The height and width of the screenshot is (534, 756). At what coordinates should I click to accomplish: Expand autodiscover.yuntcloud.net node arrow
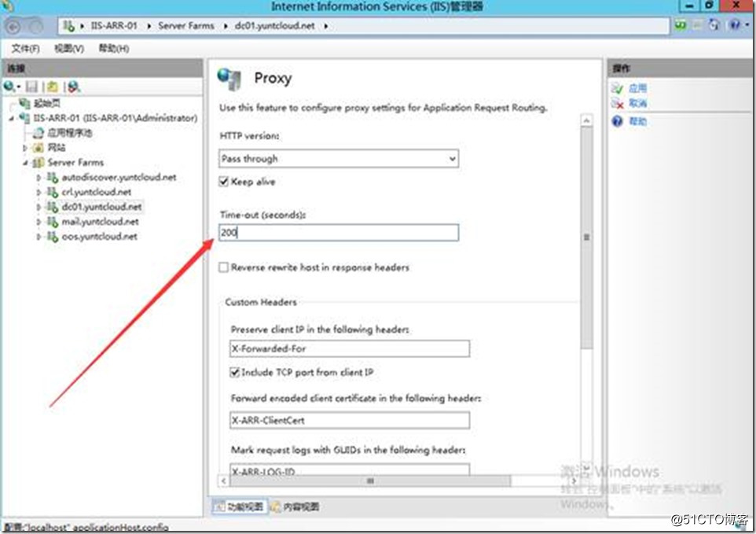point(39,178)
